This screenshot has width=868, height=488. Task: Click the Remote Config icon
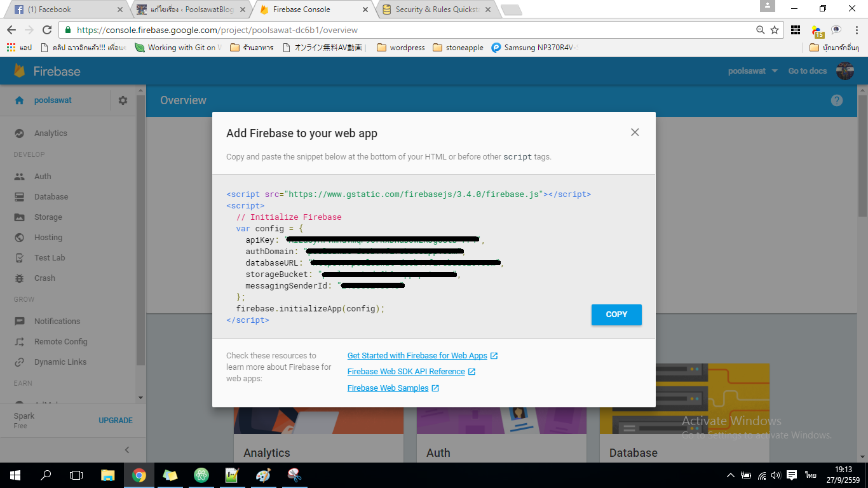(20, 342)
